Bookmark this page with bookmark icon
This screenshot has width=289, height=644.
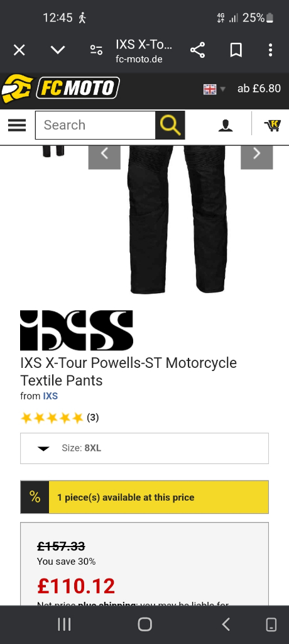point(236,50)
